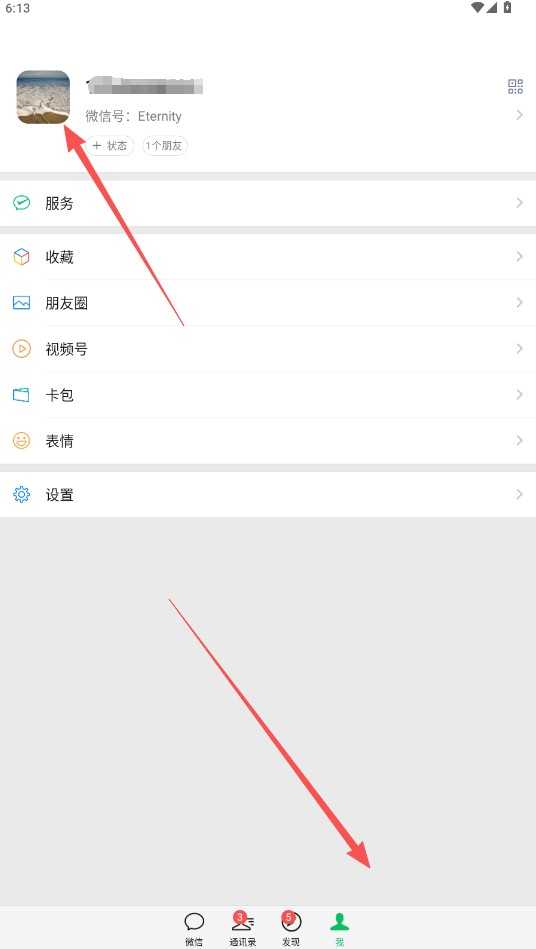This screenshot has height=949, width=536.
Task: Tap the 视频号 play icon
Action: pyautogui.click(x=22, y=349)
